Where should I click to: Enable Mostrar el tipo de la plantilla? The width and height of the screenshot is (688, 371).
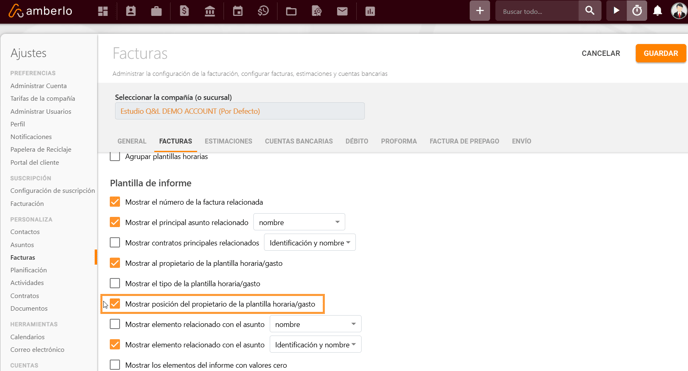point(115,283)
